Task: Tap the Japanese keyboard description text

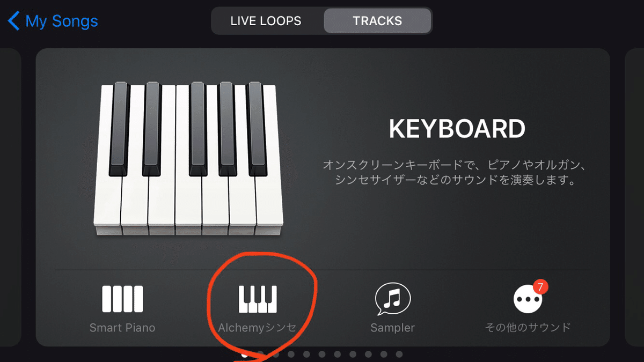Action: [x=449, y=172]
